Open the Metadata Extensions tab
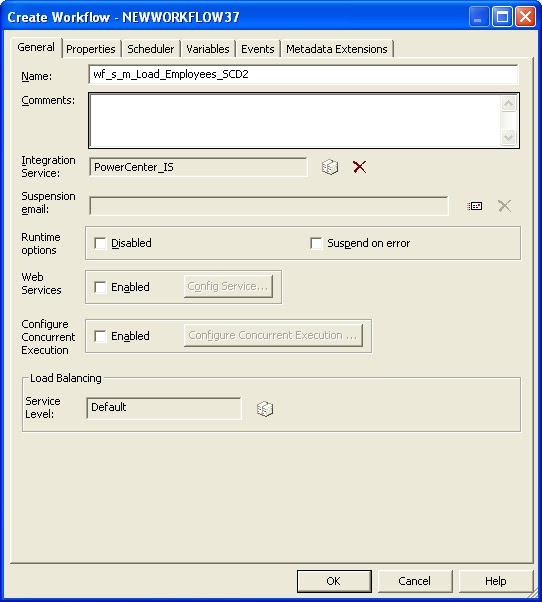The height and width of the screenshot is (602, 542). pos(337,49)
